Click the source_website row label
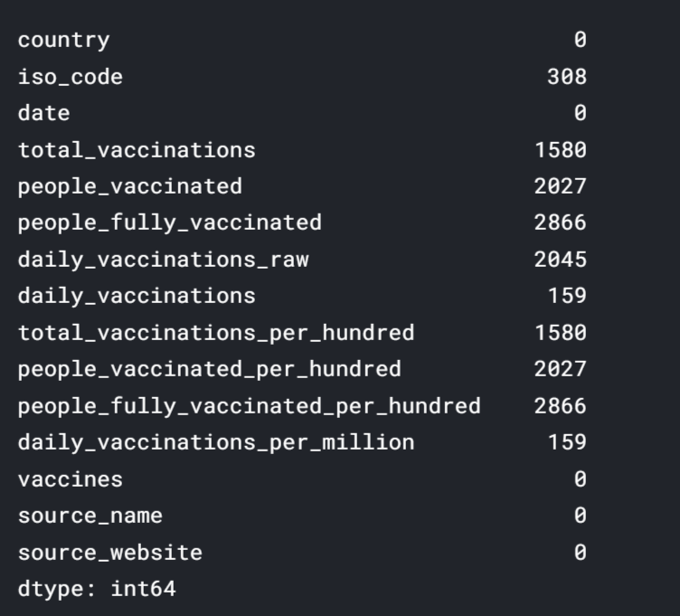This screenshot has width=680, height=616. [109, 552]
